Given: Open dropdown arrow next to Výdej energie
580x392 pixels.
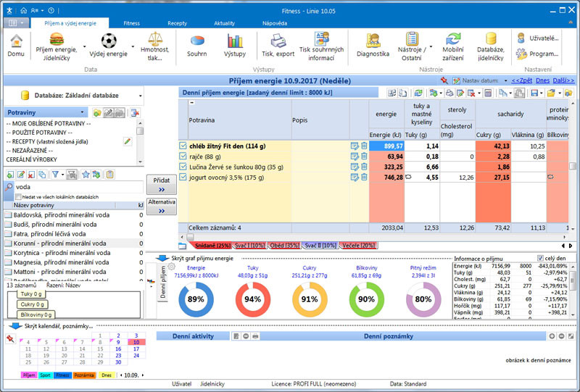Looking at the screenshot, I should 133,46.
